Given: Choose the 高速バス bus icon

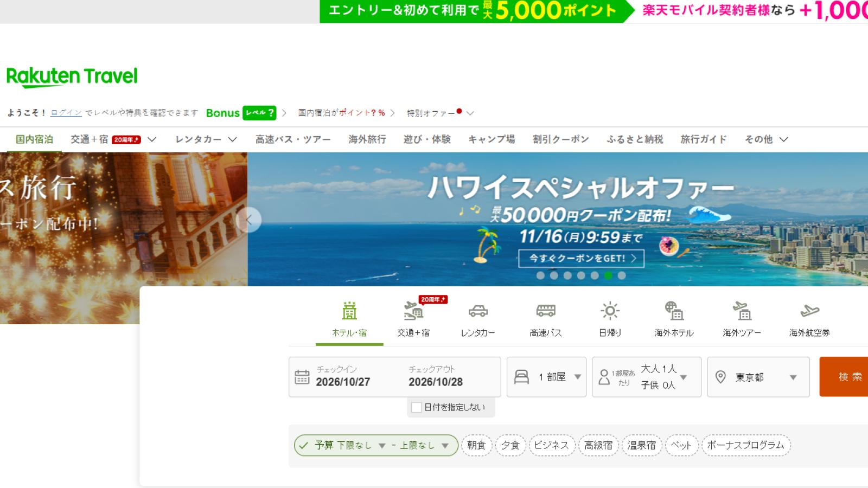Looking at the screenshot, I should click(546, 311).
